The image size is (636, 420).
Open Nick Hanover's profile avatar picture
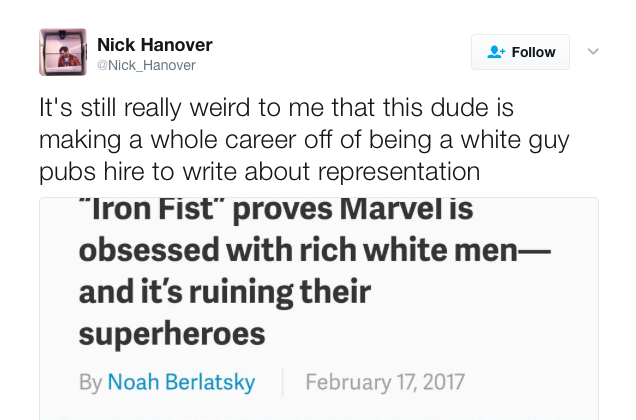click(x=63, y=52)
